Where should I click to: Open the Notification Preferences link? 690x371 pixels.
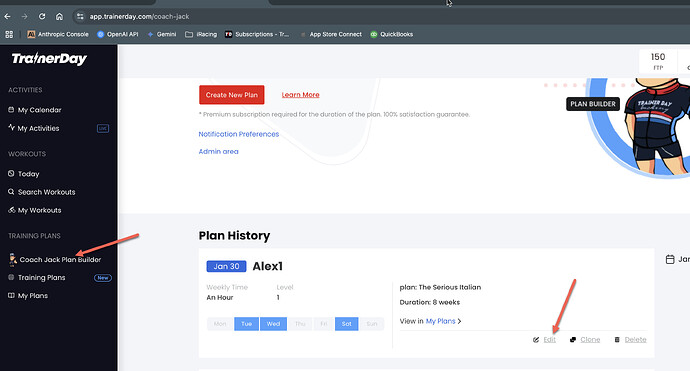(239, 134)
